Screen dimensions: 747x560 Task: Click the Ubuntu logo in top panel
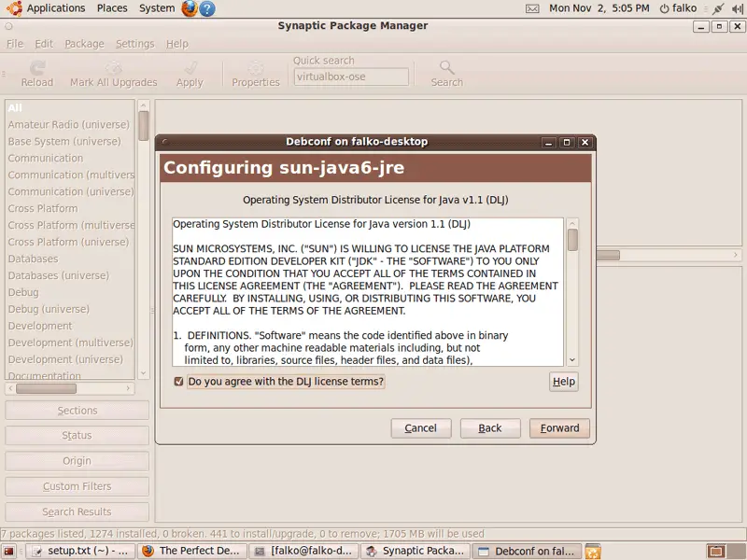pos(14,8)
